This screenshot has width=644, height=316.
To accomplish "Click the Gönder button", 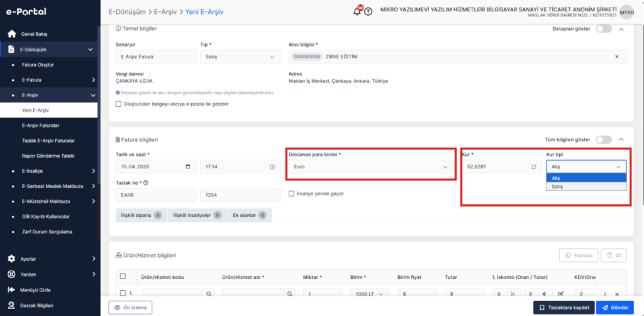I will tap(615, 307).
